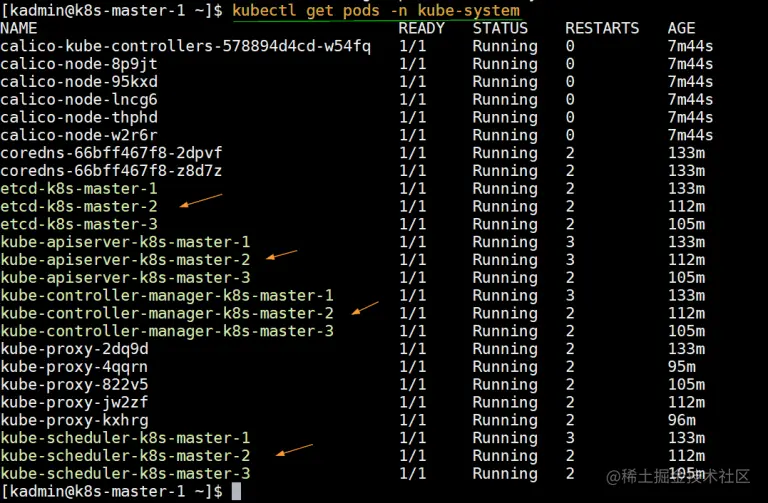Viewport: 768px width, 503px height.
Task: Click the etcd-k8s-master-2 pod name
Action: tap(79, 207)
